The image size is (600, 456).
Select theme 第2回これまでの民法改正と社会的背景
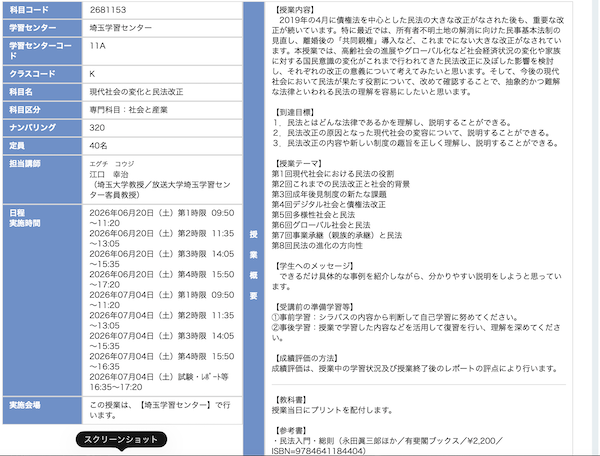click(x=341, y=184)
